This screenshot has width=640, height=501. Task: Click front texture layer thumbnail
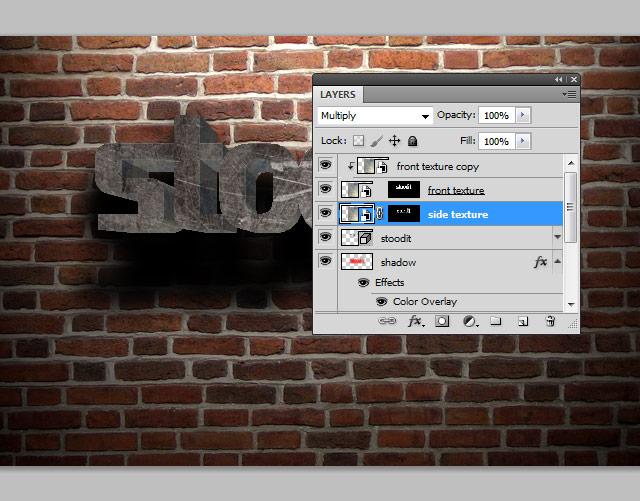357,190
